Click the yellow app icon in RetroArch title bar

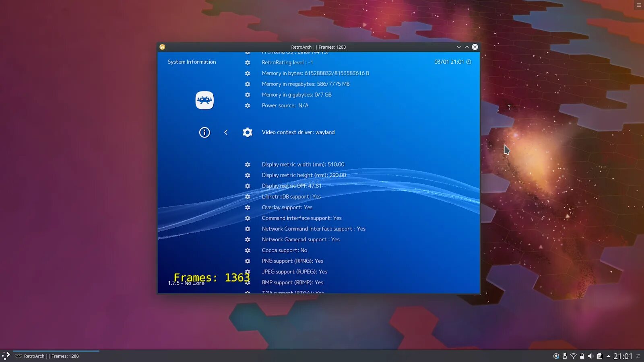coord(162,47)
